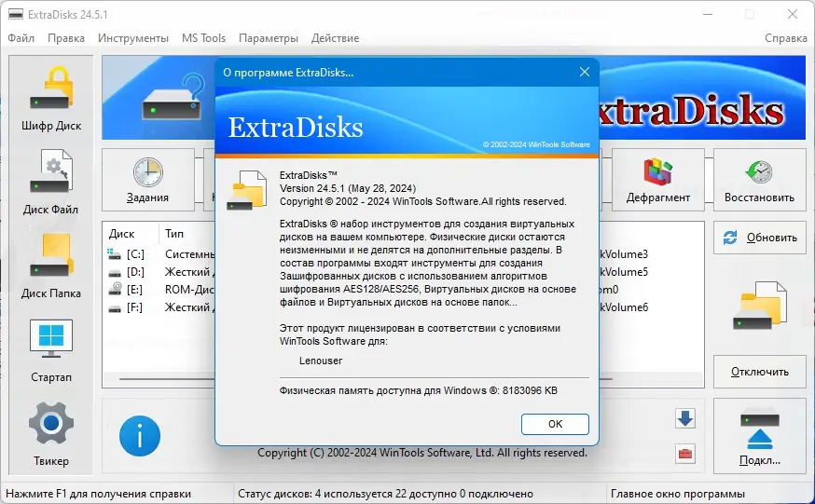Open the Параметры menu
Image resolution: width=815 pixels, height=504 pixels.
pos(269,38)
